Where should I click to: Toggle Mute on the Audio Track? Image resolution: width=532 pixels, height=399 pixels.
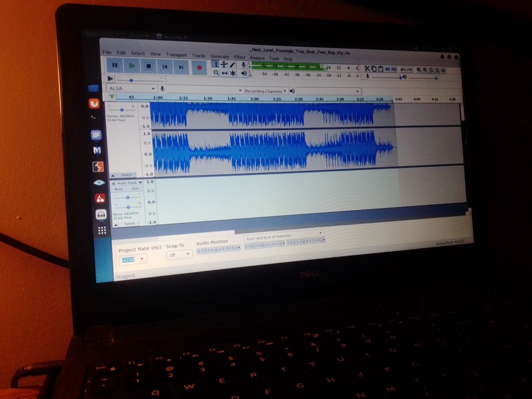click(x=119, y=189)
